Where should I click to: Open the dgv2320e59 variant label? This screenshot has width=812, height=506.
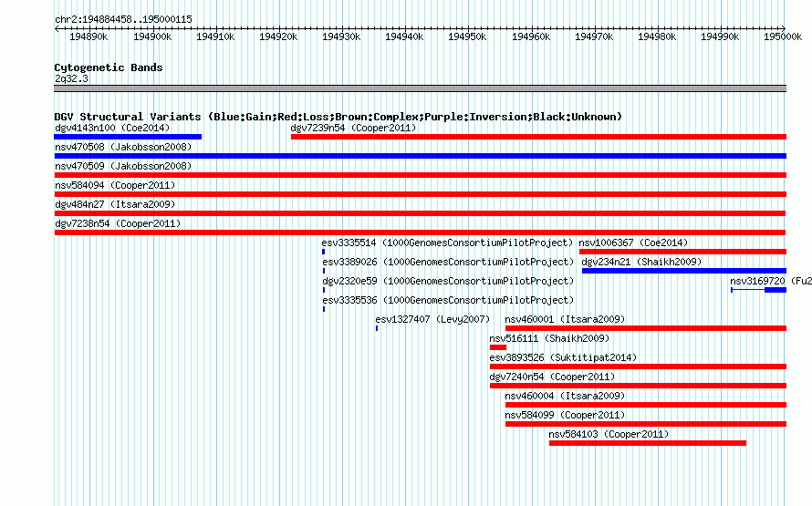click(x=448, y=281)
